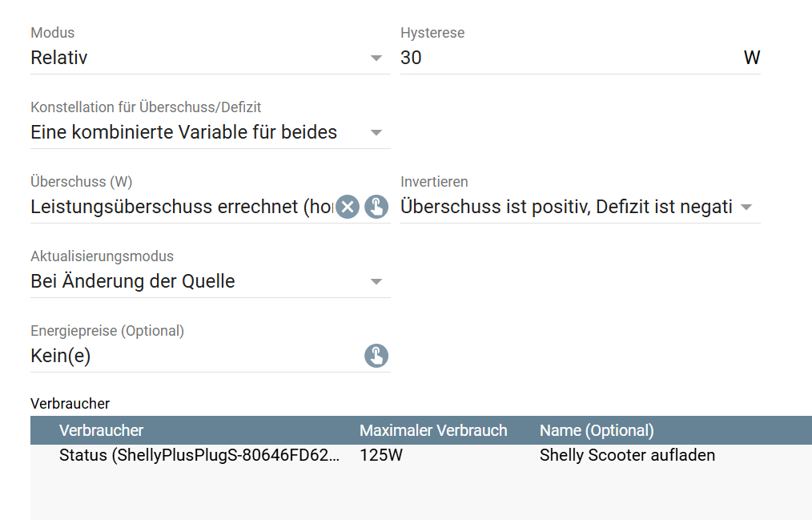812x520 pixels.
Task: Open the Modus dropdown
Action: 376,58
